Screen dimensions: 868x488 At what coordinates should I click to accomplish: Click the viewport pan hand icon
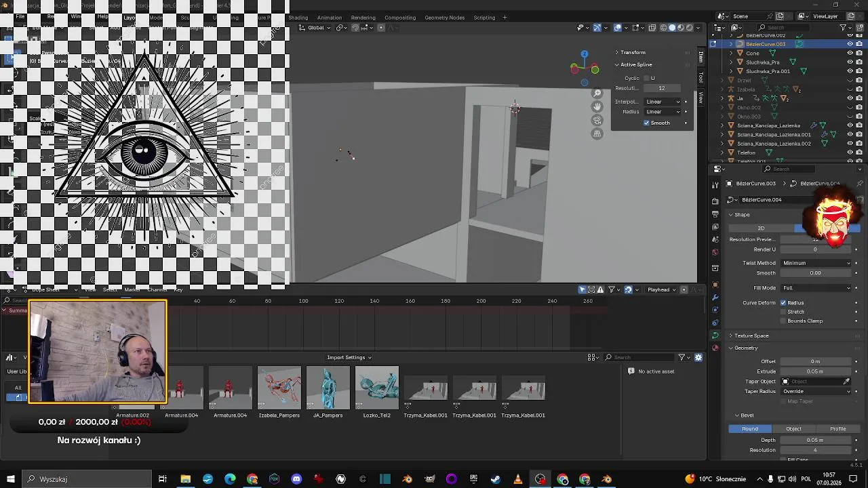[597, 107]
